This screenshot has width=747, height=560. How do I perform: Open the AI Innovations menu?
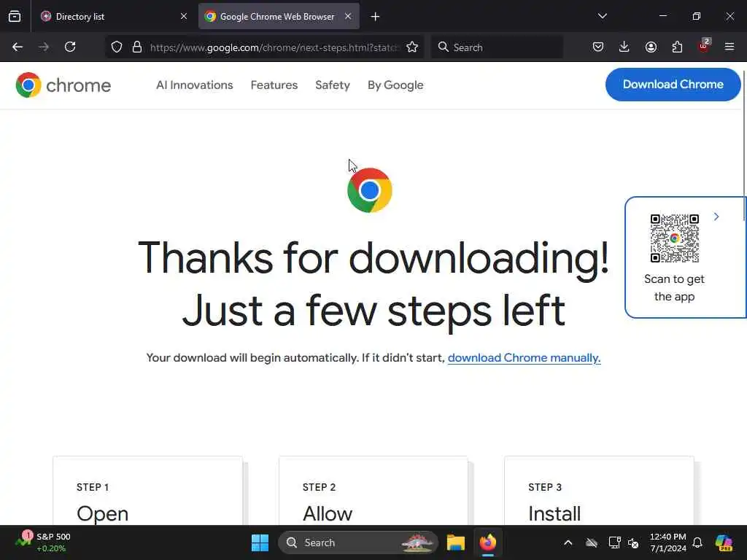(x=194, y=85)
